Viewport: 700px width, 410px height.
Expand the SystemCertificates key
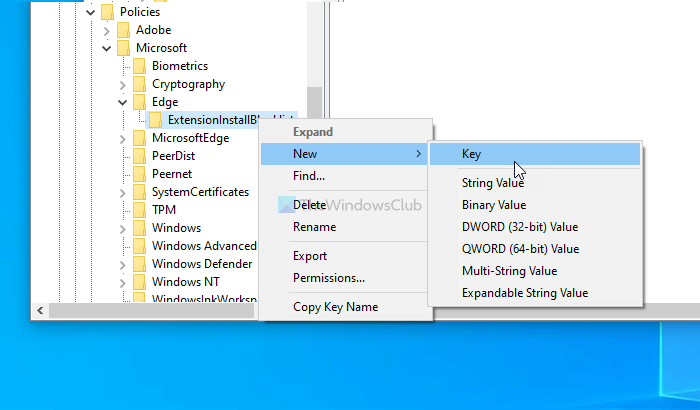pyautogui.click(x=123, y=193)
